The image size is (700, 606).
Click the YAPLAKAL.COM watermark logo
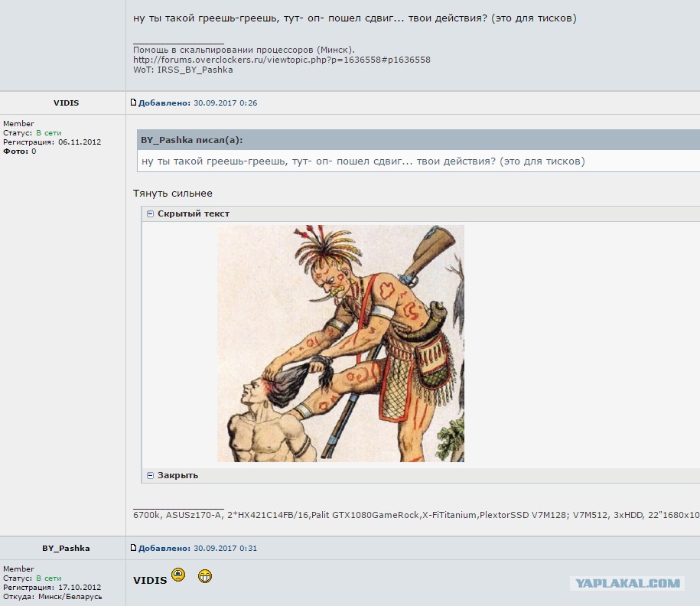627,583
